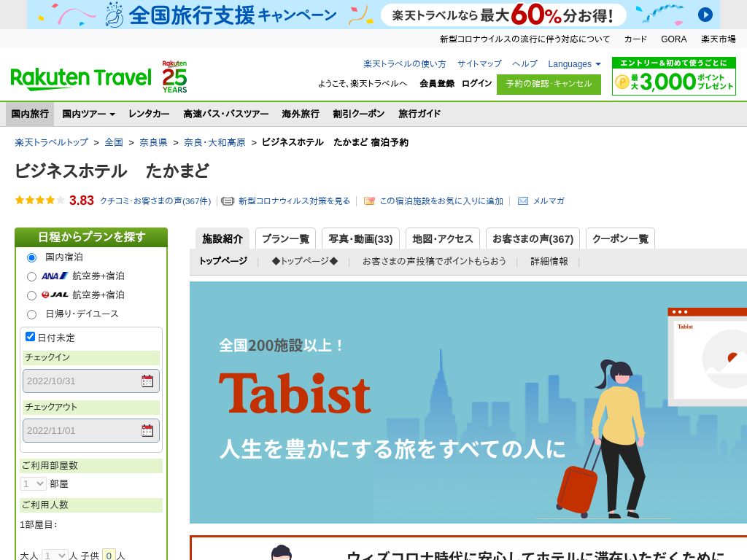Click the ANA logo in the search panel

point(55,276)
